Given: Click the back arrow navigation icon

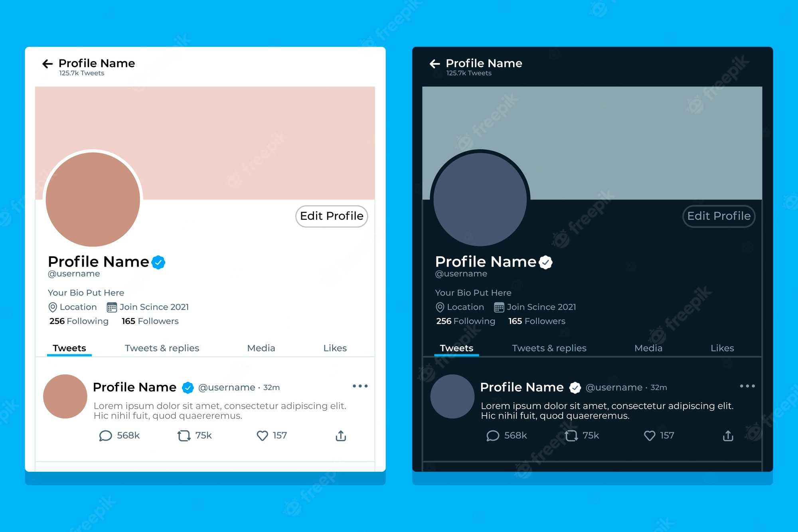Looking at the screenshot, I should [47, 63].
